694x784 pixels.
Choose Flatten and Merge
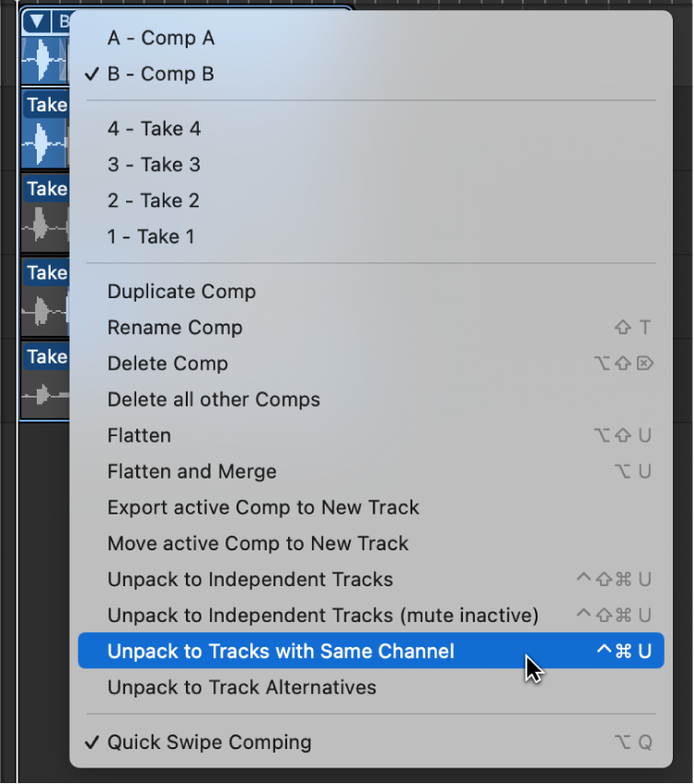click(x=191, y=471)
